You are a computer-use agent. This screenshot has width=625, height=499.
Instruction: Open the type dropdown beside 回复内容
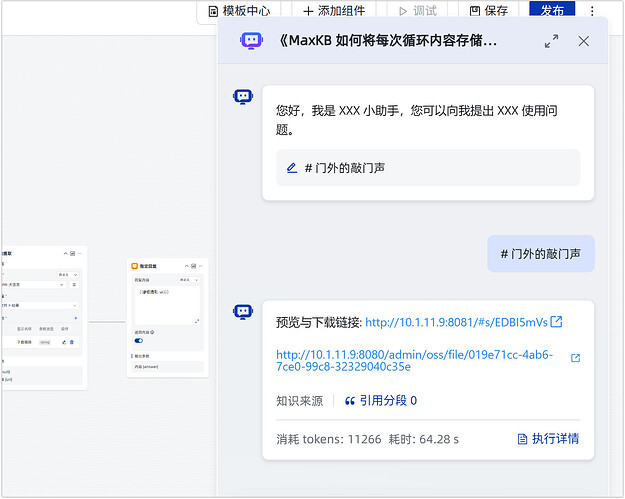tap(189, 280)
